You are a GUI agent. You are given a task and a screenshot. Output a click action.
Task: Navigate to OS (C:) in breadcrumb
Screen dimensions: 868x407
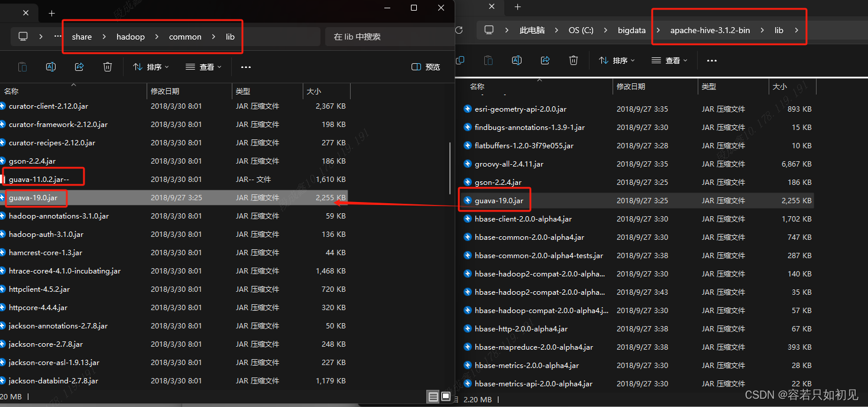click(x=581, y=30)
